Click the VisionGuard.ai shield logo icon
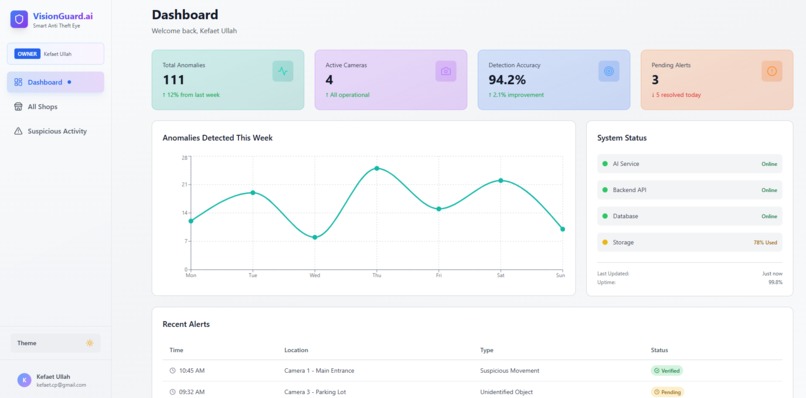The width and height of the screenshot is (806, 398). pos(19,20)
